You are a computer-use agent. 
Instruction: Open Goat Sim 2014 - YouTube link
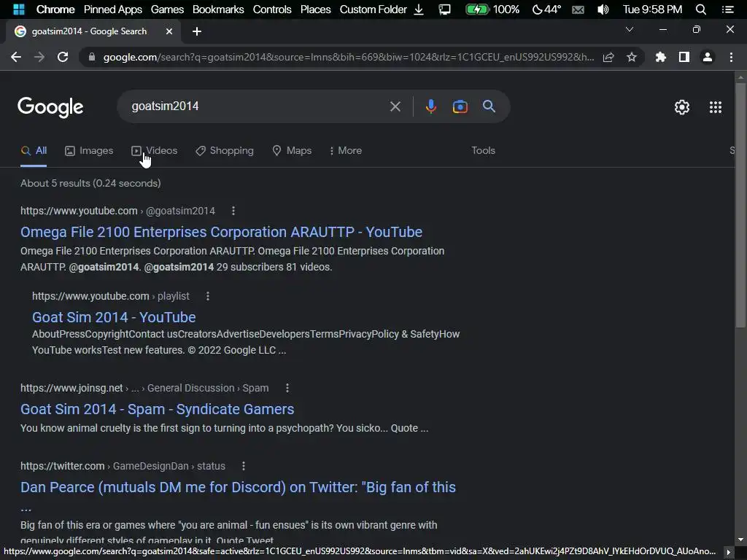114,317
